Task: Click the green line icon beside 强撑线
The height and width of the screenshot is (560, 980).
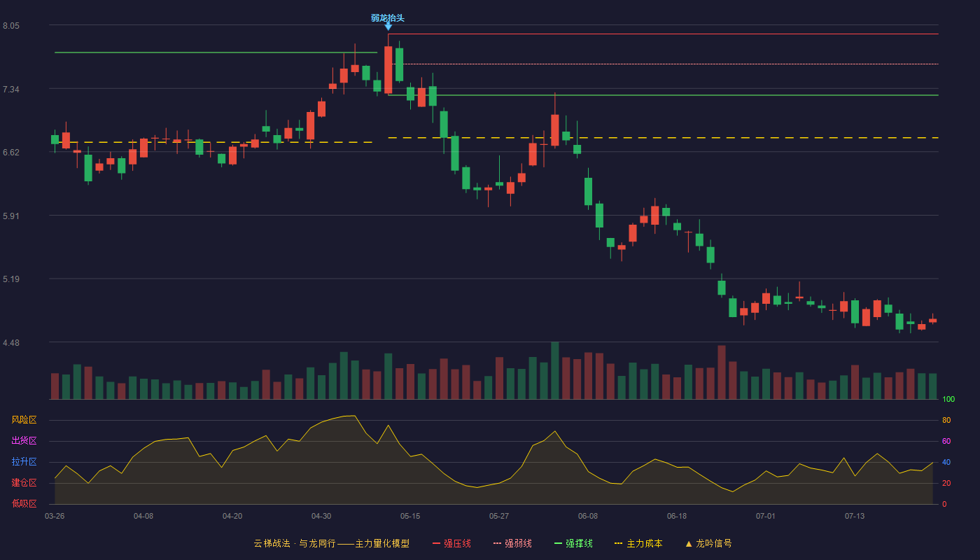Action: [x=559, y=543]
